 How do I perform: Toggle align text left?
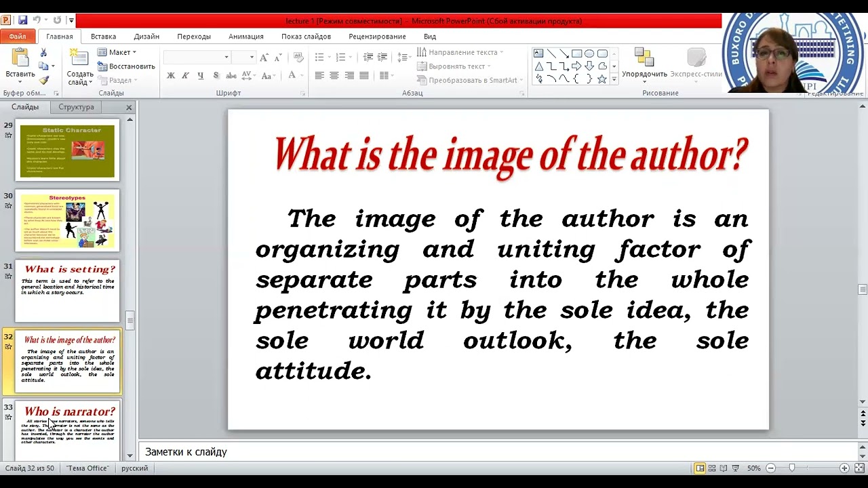coord(319,75)
